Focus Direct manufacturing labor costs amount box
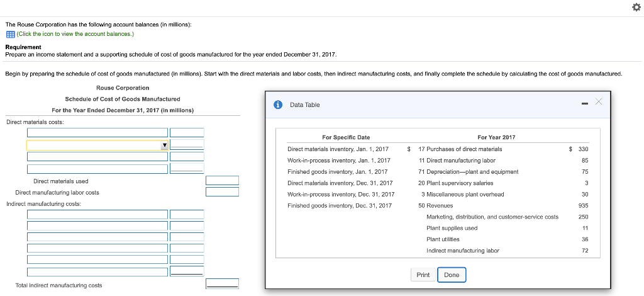This screenshot has width=644, height=296. [222, 192]
